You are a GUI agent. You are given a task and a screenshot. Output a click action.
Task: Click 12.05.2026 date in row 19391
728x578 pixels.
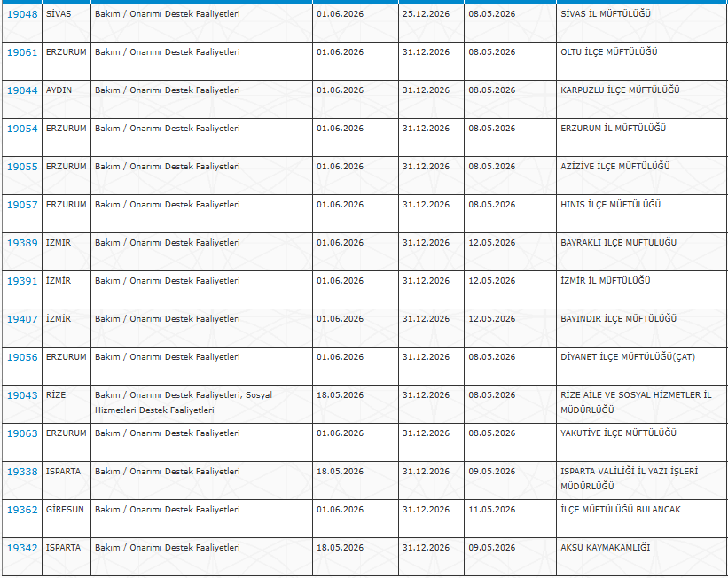coord(491,280)
